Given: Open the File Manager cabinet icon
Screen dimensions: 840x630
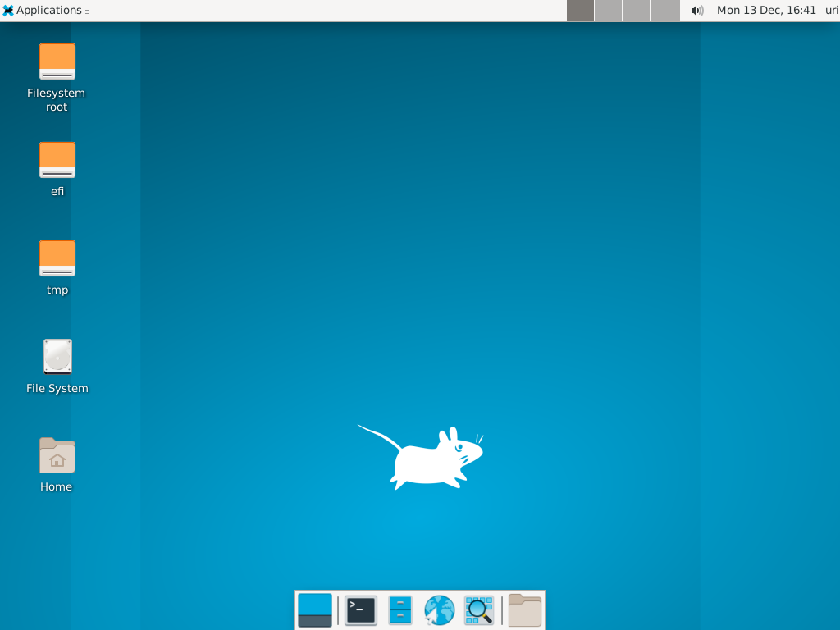Looking at the screenshot, I should (x=399, y=610).
